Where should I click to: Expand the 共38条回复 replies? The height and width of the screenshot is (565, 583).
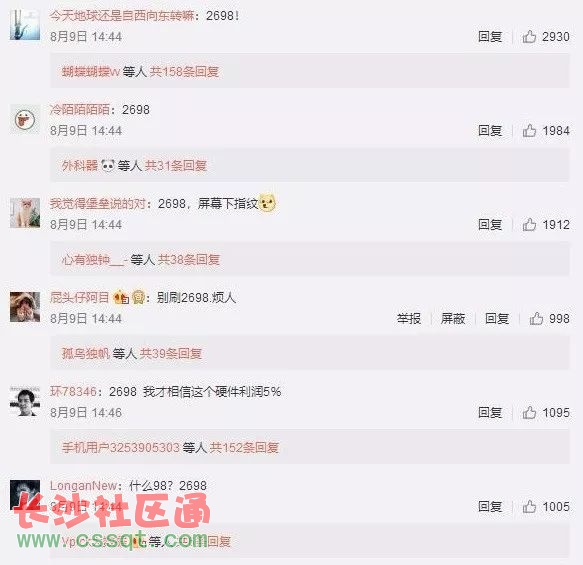tap(189, 259)
